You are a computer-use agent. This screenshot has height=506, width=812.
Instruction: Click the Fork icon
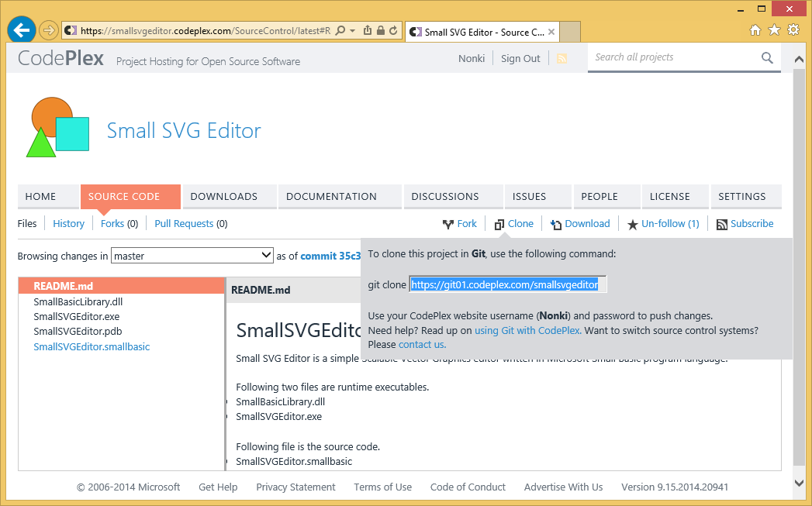tap(448, 224)
